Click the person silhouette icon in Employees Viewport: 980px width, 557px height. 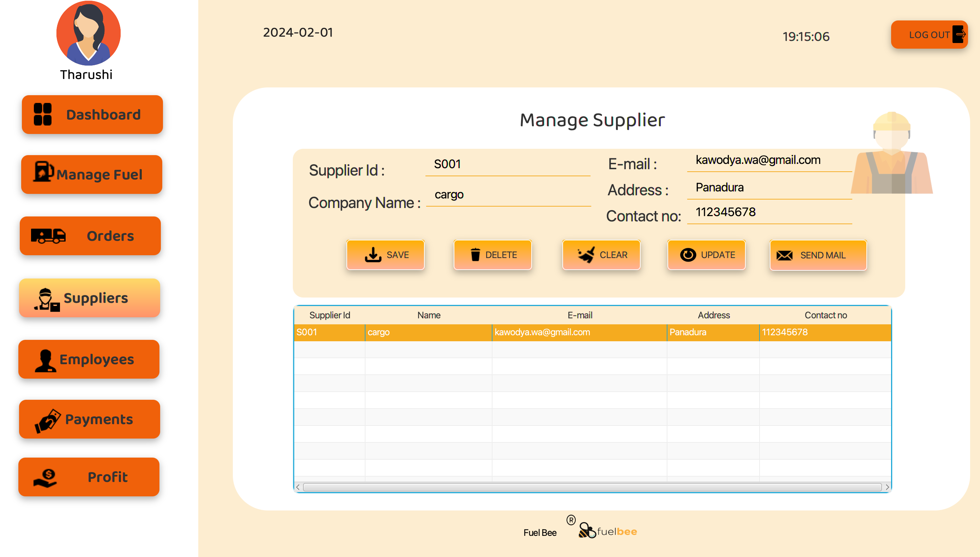[x=45, y=361]
